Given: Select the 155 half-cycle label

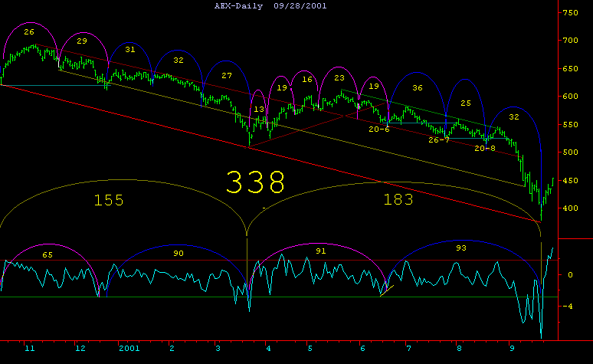Looking at the screenshot, I should tap(109, 200).
